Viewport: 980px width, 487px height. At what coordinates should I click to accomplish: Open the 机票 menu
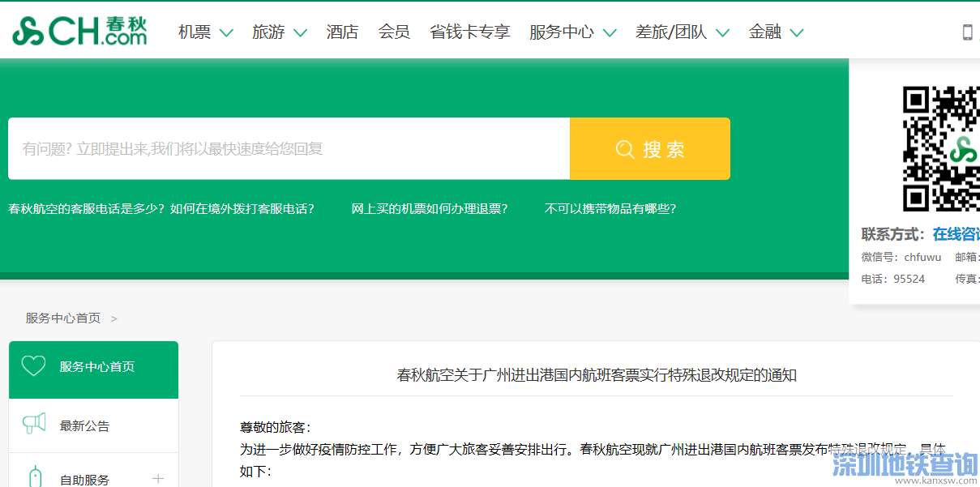pyautogui.click(x=195, y=32)
